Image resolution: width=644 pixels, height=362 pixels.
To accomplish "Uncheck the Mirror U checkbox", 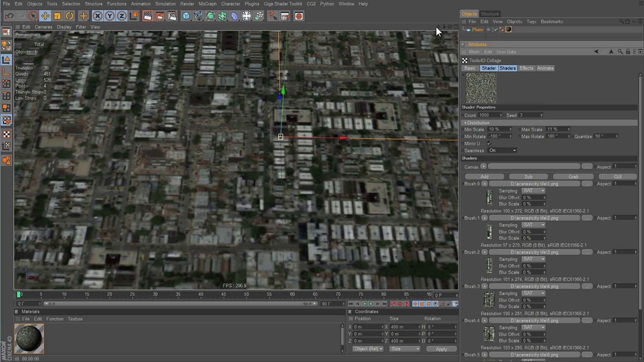I will pos(489,143).
